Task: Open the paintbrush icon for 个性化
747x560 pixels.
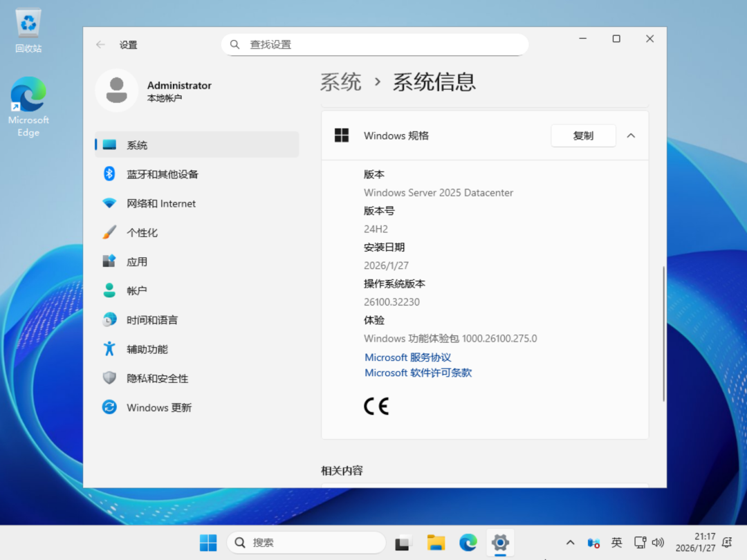Action: point(109,232)
